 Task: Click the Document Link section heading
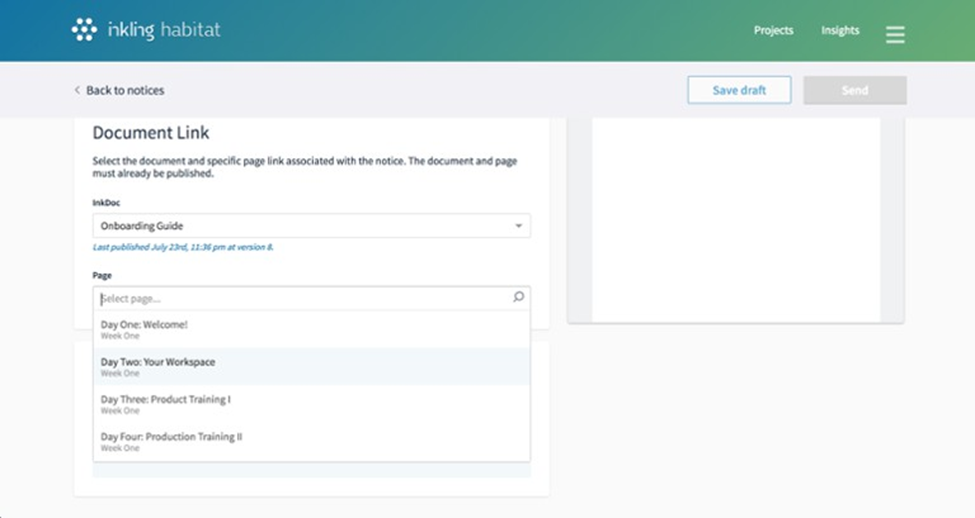tap(151, 133)
